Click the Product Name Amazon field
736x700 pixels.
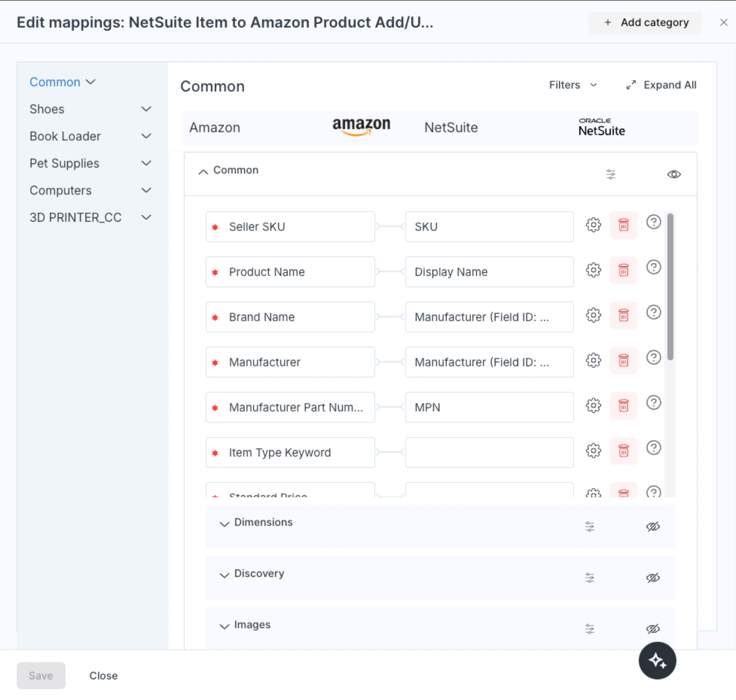pyautogui.click(x=290, y=272)
